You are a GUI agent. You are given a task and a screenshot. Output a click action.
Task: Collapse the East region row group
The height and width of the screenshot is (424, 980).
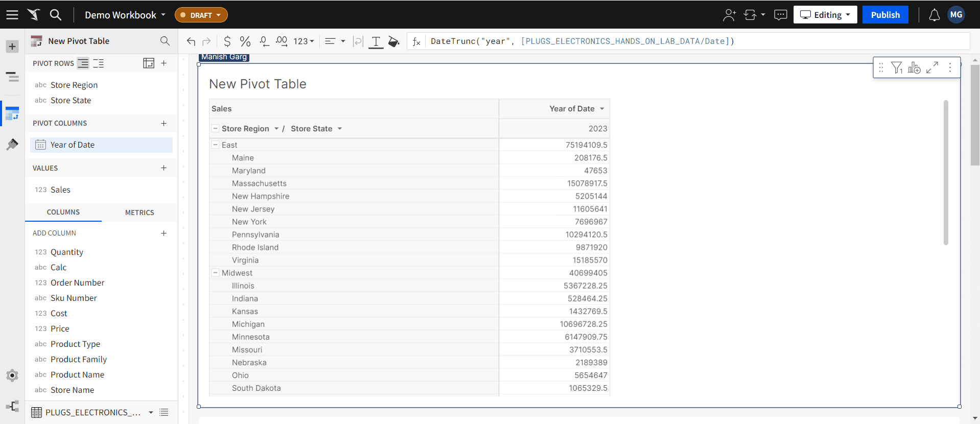(x=216, y=145)
